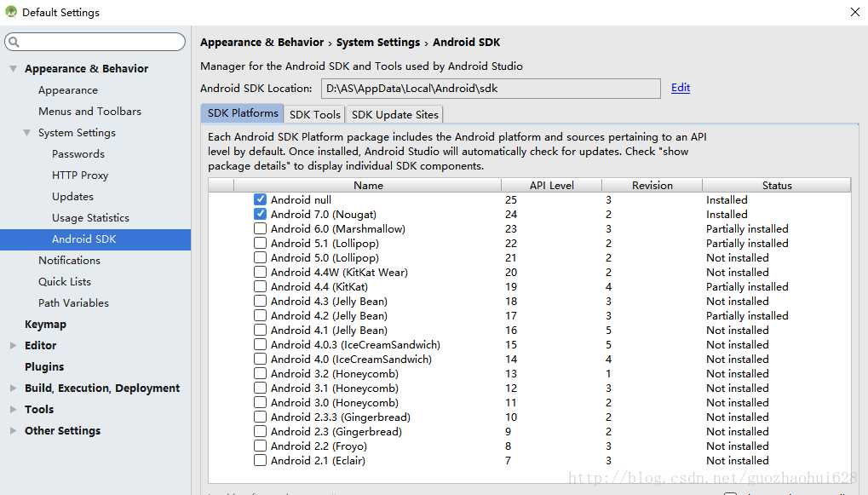The image size is (868, 495).
Task: Check Android 3.0 (Honeycomb) checkbox
Action: pyautogui.click(x=260, y=402)
